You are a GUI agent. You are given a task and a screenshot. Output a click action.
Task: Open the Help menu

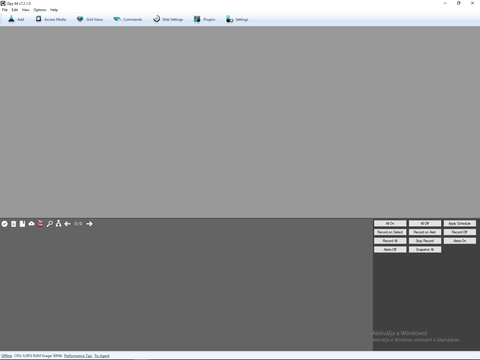click(x=54, y=10)
